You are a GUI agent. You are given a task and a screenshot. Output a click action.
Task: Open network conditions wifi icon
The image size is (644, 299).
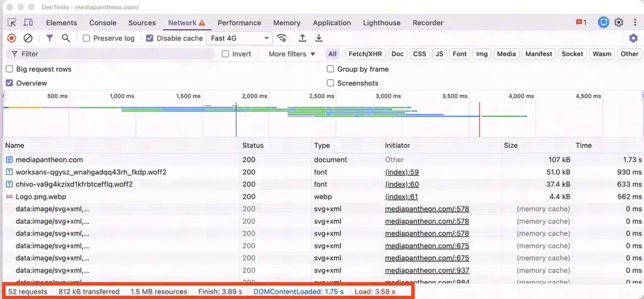pyautogui.click(x=281, y=38)
